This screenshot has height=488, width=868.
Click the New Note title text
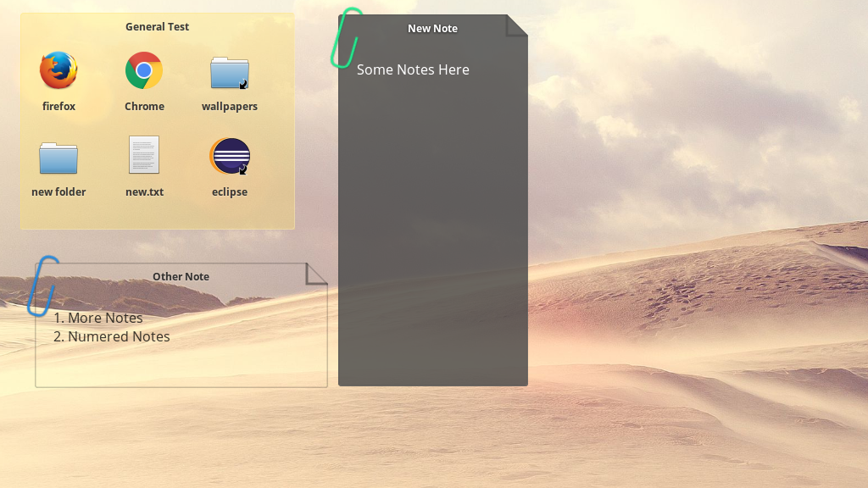pos(432,28)
